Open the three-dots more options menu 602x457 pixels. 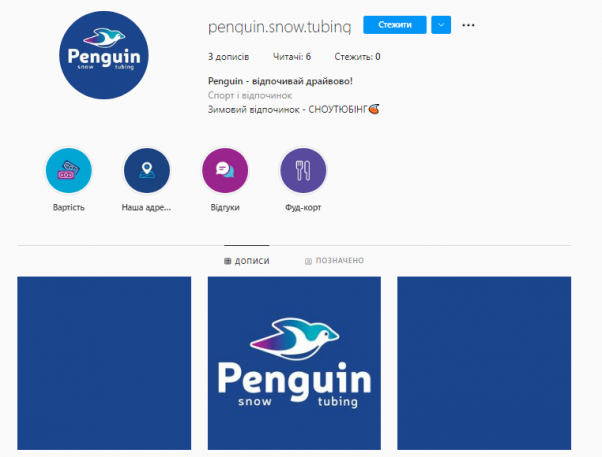pyautogui.click(x=468, y=25)
